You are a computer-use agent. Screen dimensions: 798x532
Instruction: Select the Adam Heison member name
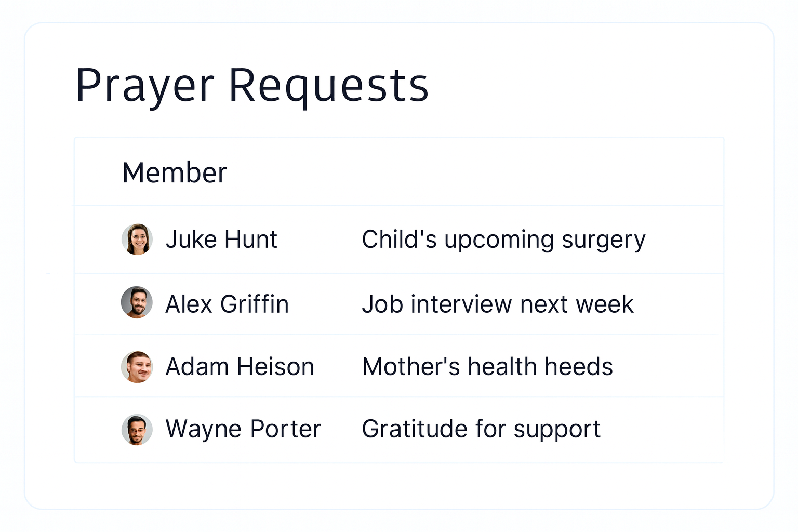[240, 367]
